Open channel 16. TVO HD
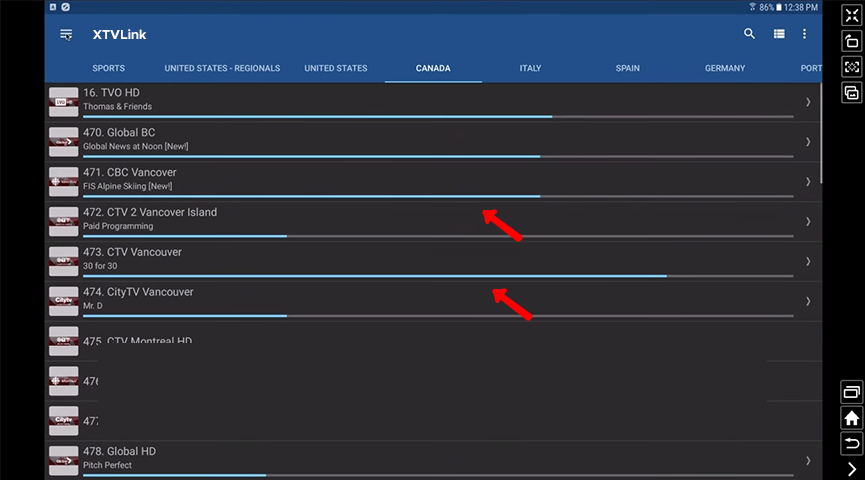Screen dimensions: 865x480 [111, 93]
